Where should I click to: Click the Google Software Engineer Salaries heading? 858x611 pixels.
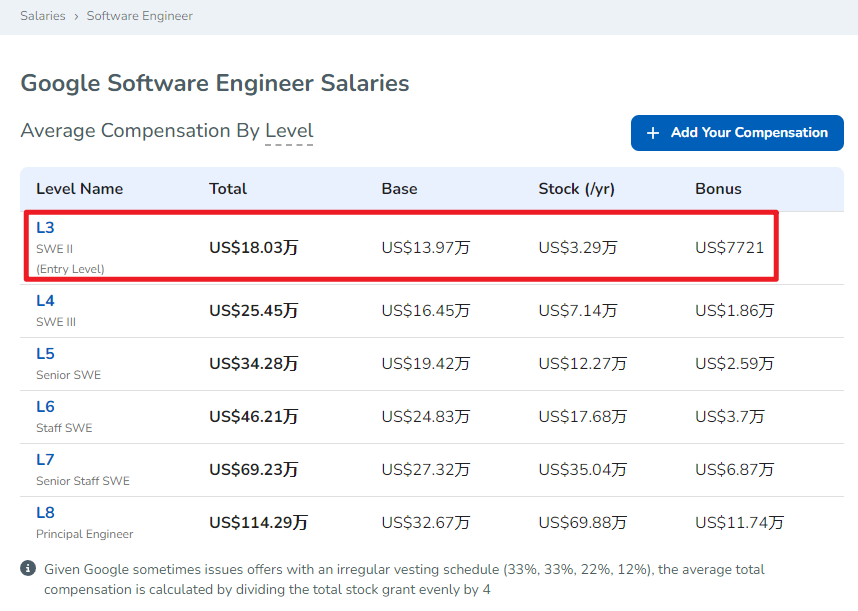point(215,83)
